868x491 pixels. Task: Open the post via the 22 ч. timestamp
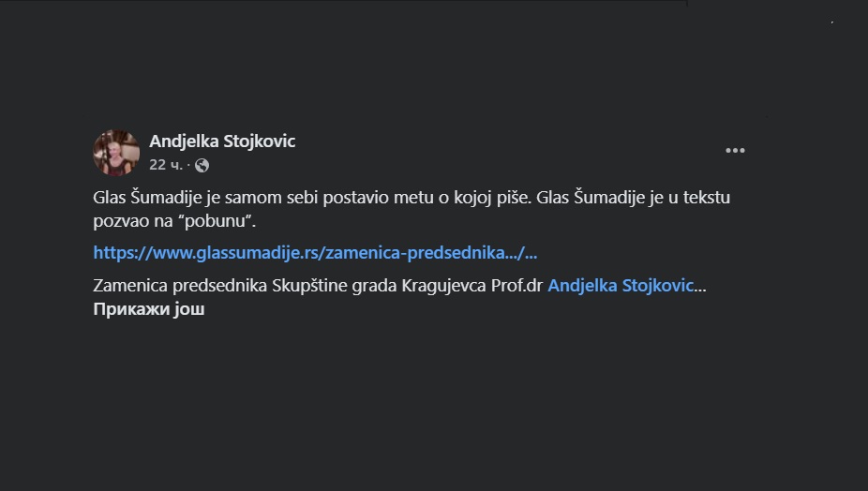(166, 165)
